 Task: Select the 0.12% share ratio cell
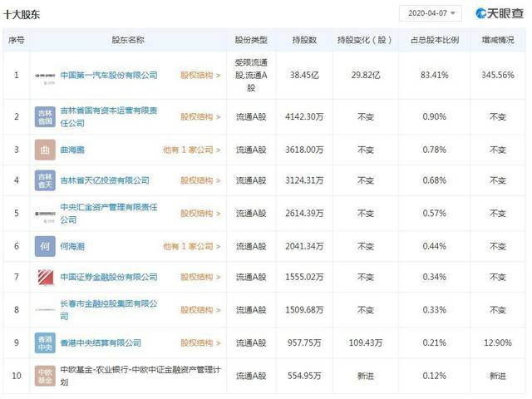(x=435, y=376)
